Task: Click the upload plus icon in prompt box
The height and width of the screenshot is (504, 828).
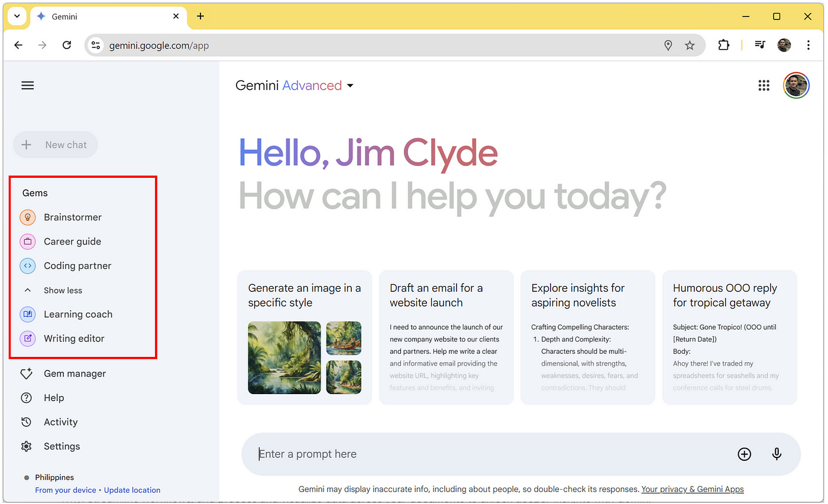Action: click(744, 454)
